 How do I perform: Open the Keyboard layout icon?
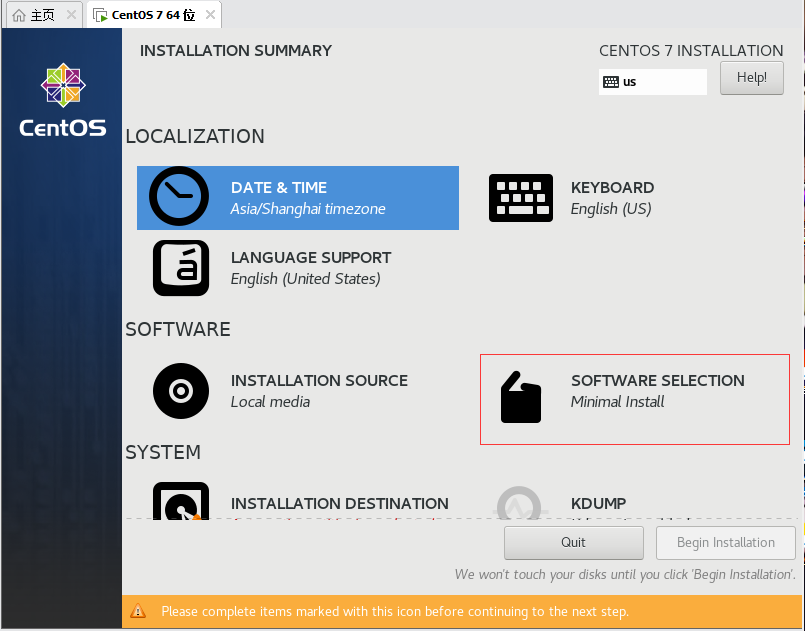521,198
